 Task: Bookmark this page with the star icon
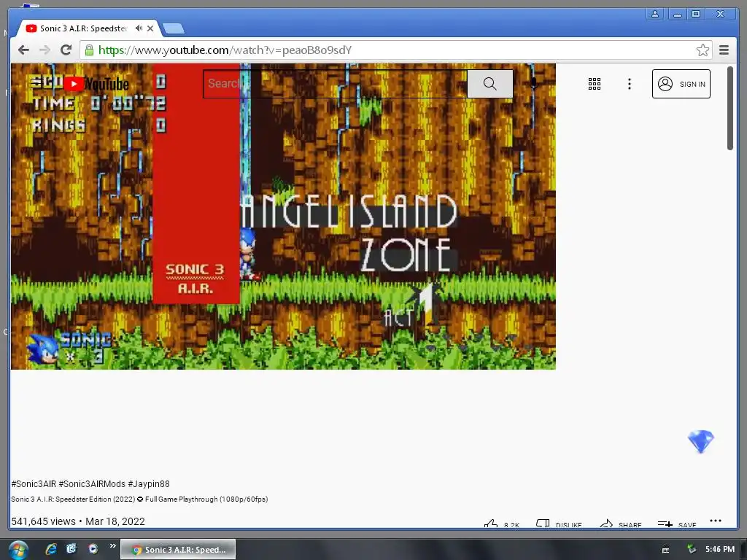coord(703,50)
